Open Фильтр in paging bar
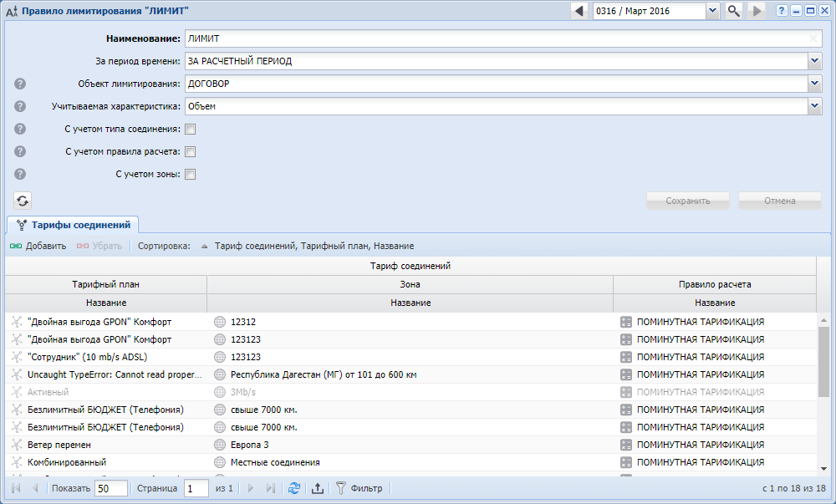 (359, 488)
